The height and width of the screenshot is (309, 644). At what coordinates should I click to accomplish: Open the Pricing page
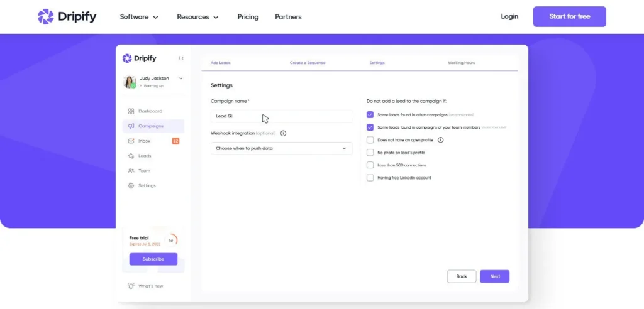point(248,17)
